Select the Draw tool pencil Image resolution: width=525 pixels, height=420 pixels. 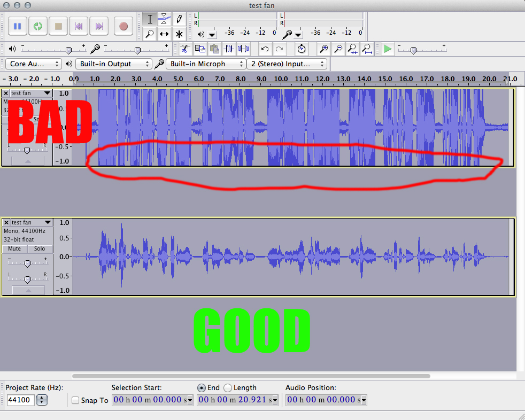click(179, 19)
